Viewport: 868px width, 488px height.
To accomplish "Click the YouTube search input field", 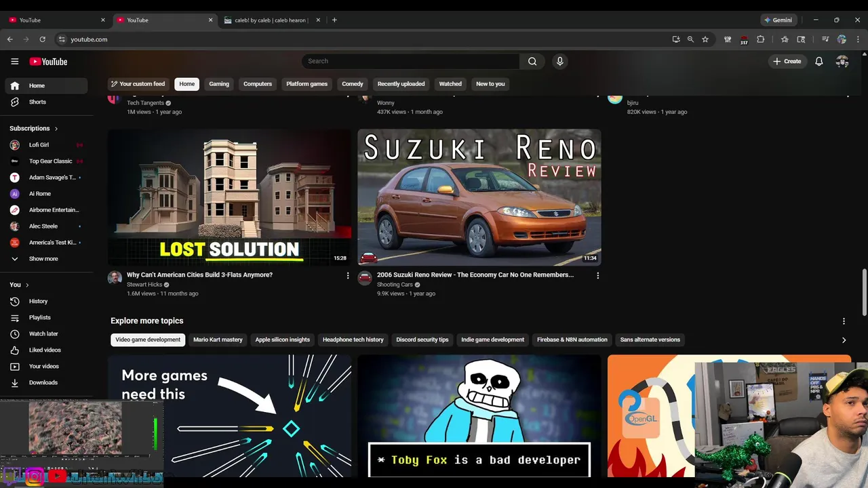I will tap(411, 61).
